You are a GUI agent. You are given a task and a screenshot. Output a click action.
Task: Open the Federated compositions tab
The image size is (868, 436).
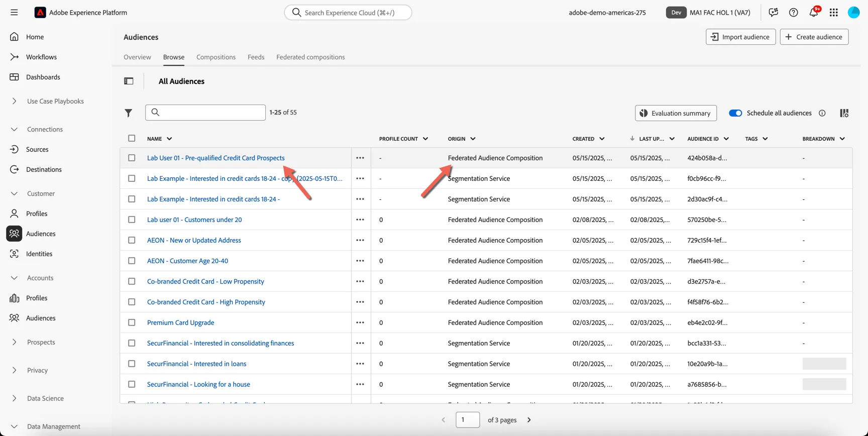click(x=310, y=57)
